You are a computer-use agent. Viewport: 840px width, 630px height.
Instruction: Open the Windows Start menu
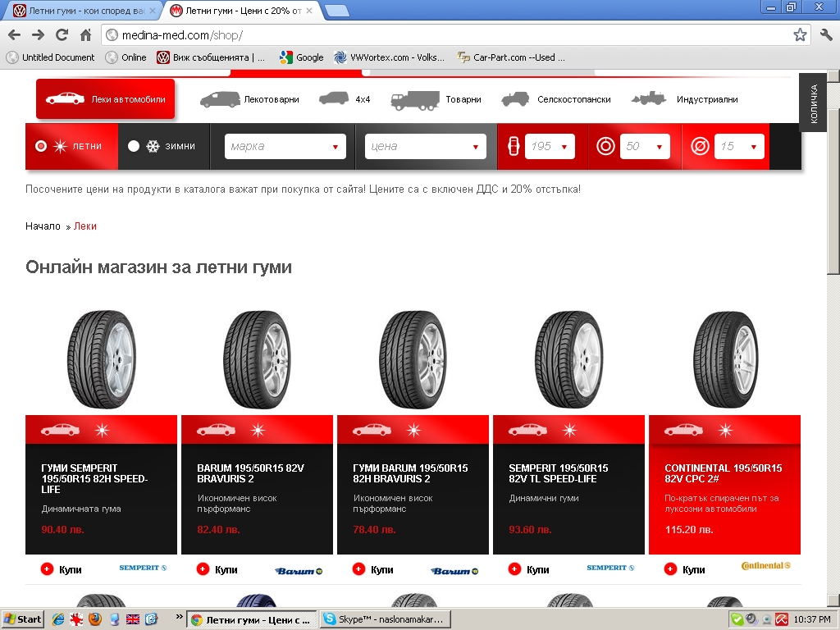click(x=23, y=619)
